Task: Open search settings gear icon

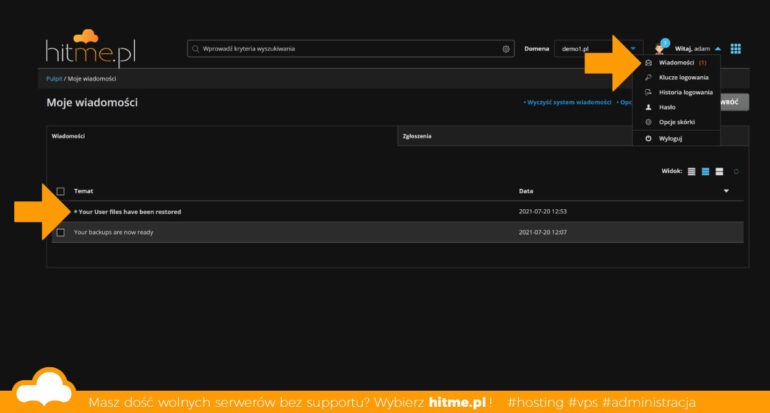Action: [x=506, y=49]
